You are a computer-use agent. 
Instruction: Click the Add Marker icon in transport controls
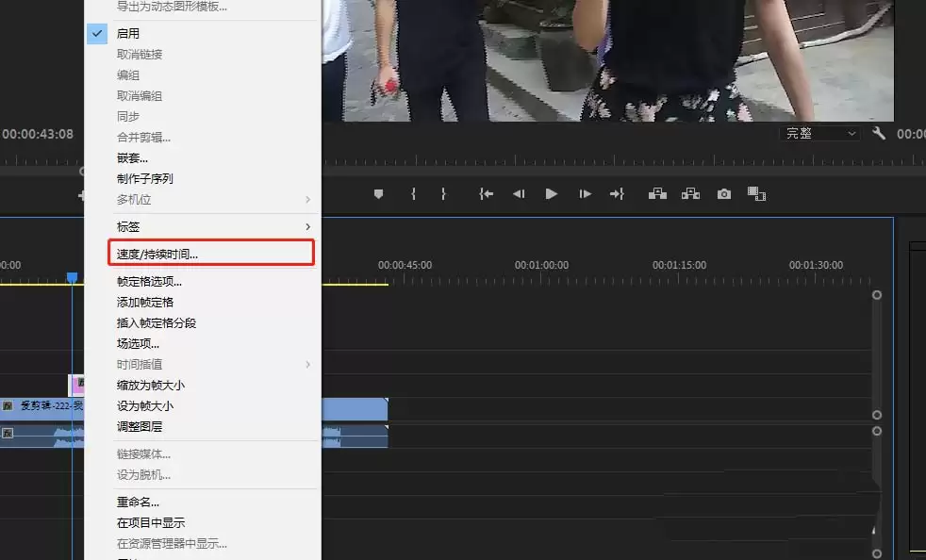click(x=378, y=194)
